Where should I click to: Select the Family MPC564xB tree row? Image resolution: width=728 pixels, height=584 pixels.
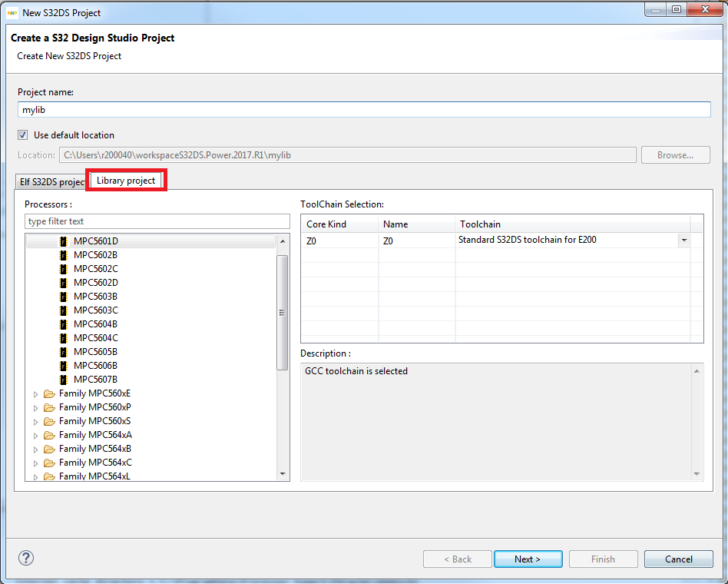pos(151,450)
